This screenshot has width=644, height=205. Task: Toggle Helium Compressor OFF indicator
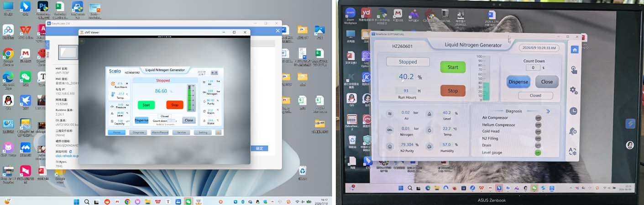[x=538, y=125]
